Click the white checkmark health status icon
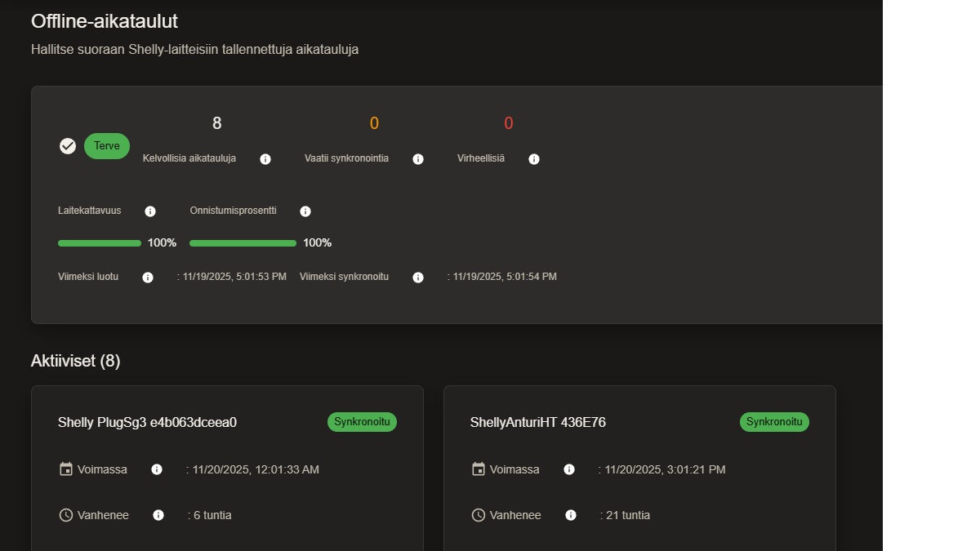 (68, 146)
